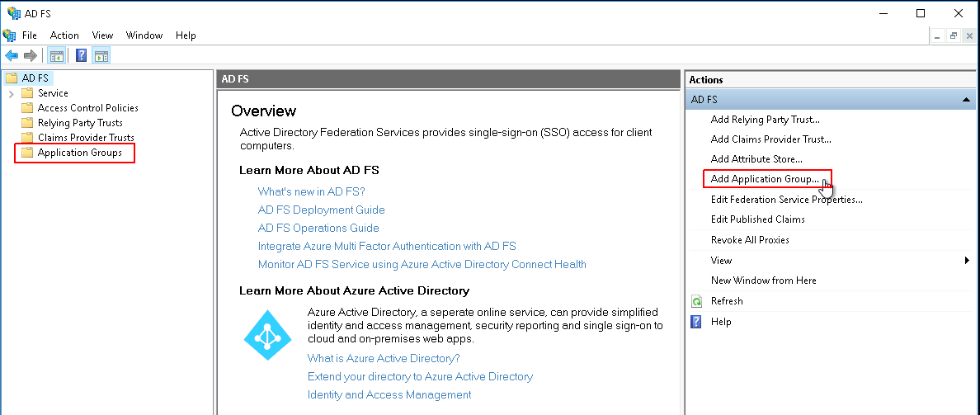Click the AD FS title bar app icon
This screenshot has width=980, height=415.
[14, 13]
